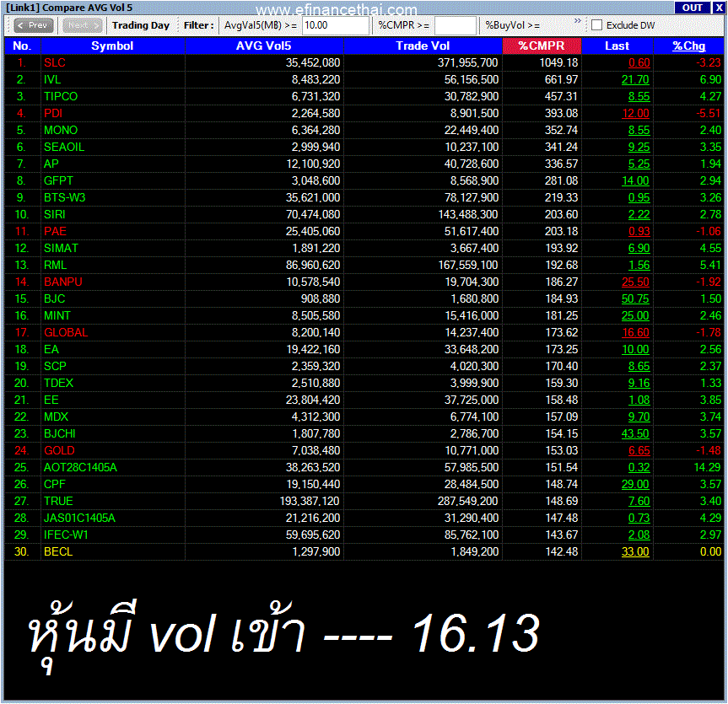Select the MINT symbol
Screen dimensions: 728x704
tap(57, 315)
